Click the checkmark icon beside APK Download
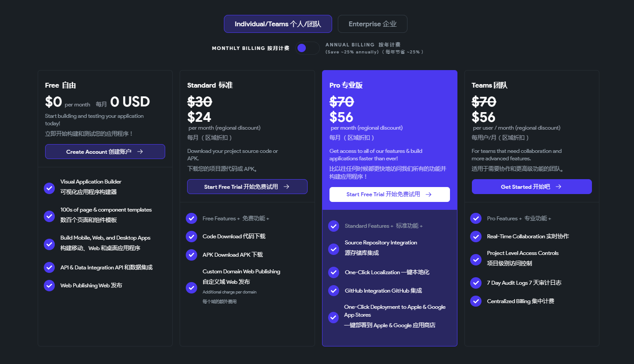 (x=191, y=254)
